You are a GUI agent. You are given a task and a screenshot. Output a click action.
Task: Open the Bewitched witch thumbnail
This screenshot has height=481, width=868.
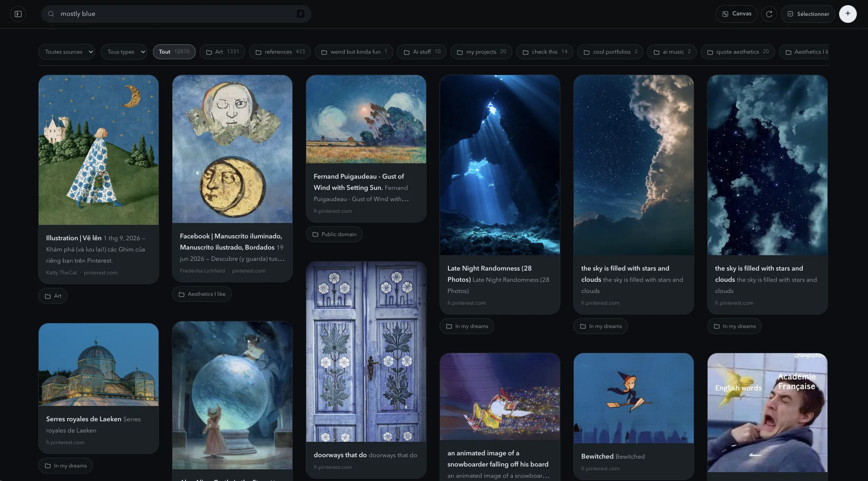pos(634,398)
